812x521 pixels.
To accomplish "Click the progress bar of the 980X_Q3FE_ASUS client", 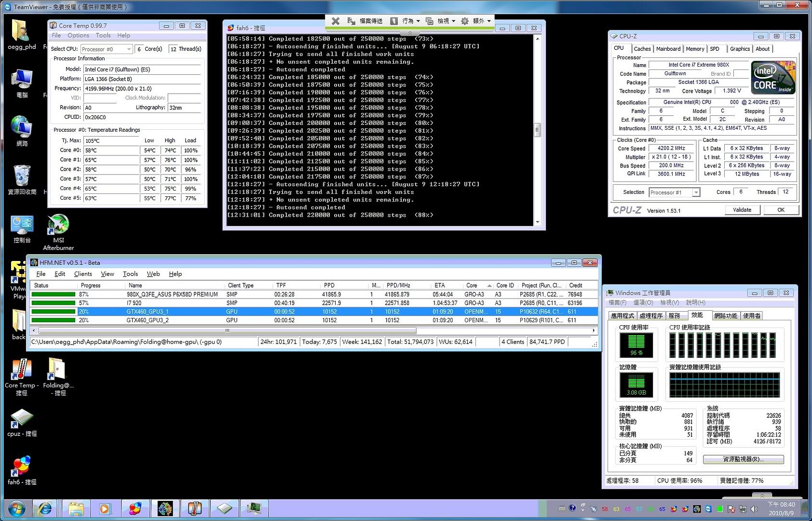I will coord(54,294).
